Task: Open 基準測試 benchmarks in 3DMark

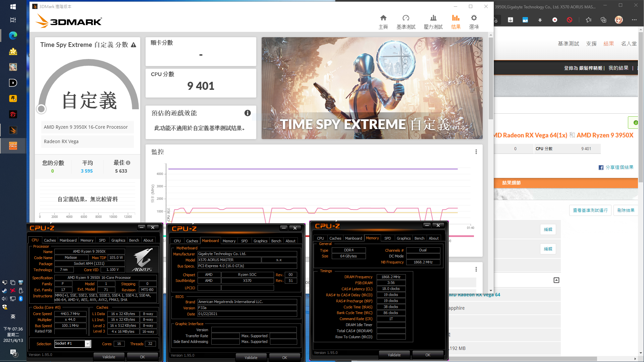Action: [406, 22]
